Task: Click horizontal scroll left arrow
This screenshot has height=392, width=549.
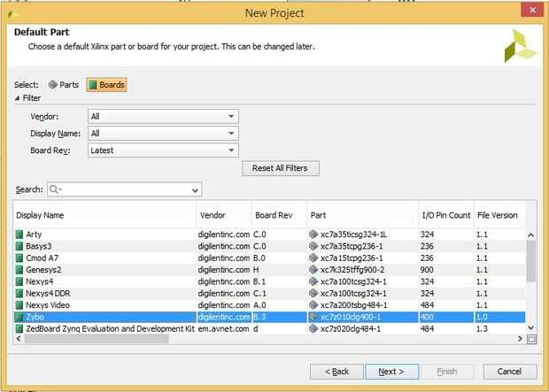Action: point(19,338)
